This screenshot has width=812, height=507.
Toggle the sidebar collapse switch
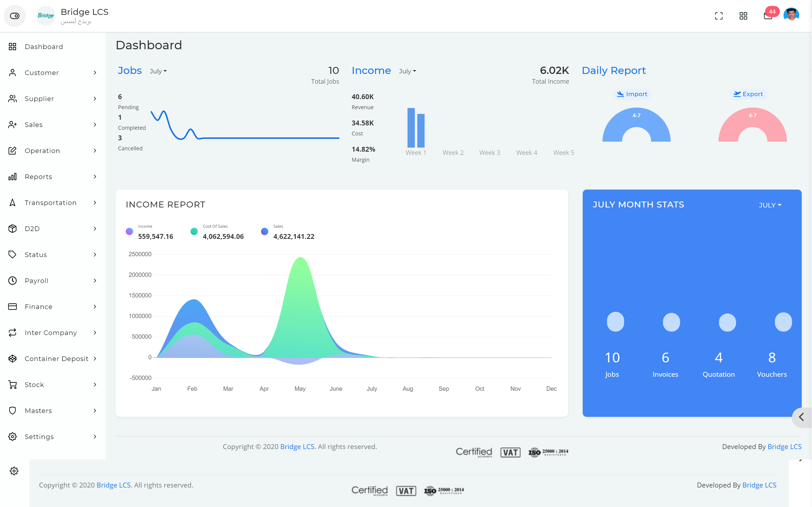pos(15,16)
